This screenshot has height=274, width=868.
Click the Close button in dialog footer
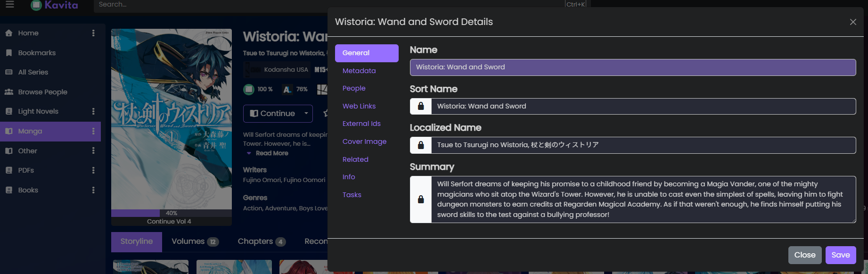(805, 255)
